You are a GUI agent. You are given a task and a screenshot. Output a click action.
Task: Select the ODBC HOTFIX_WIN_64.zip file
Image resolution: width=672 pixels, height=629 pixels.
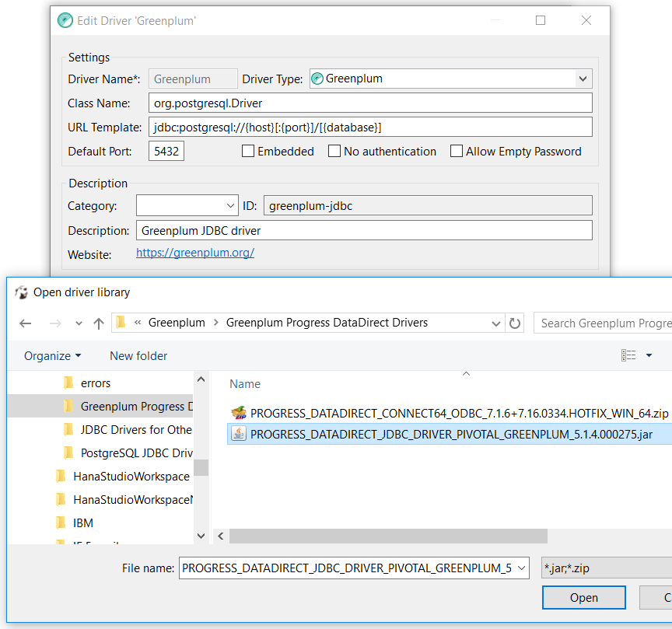coord(459,414)
